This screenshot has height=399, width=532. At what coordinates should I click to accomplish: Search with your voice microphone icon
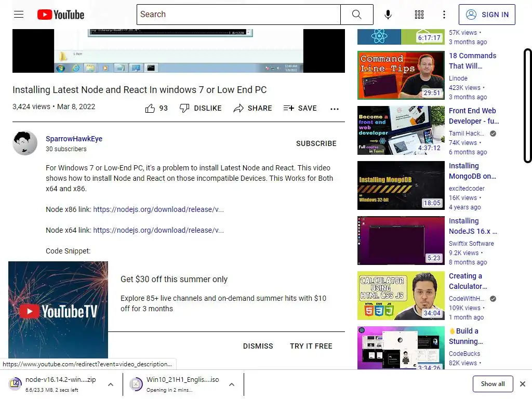point(388,14)
